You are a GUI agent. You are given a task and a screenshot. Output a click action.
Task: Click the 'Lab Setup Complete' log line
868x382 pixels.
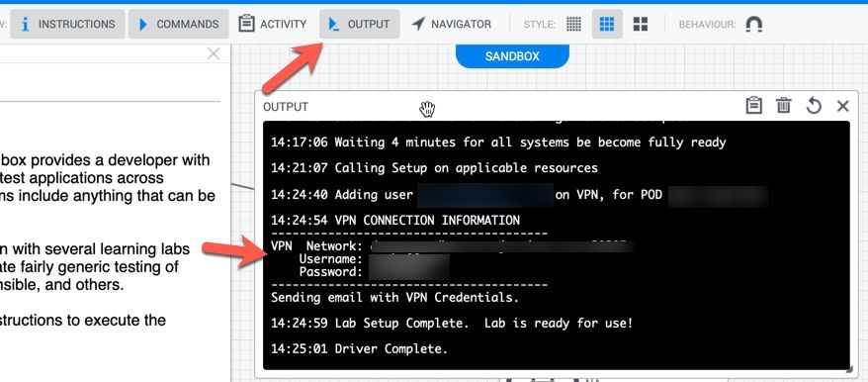[451, 323]
